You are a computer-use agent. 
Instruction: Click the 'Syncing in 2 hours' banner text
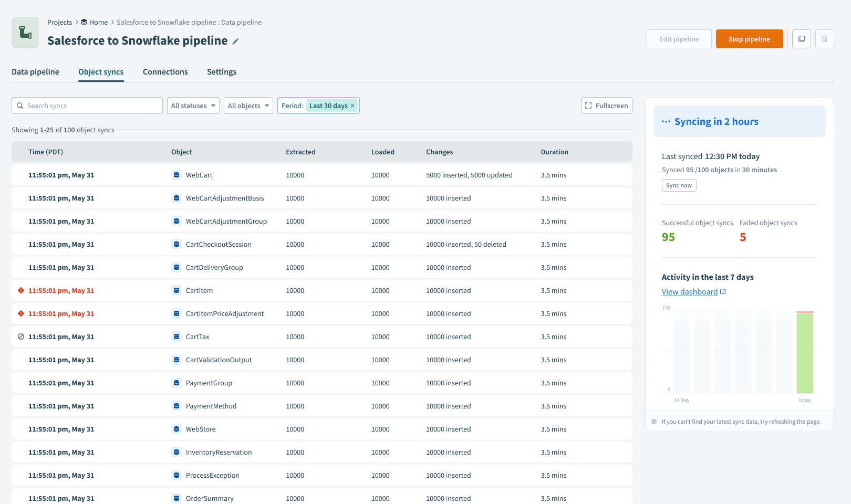coord(717,121)
